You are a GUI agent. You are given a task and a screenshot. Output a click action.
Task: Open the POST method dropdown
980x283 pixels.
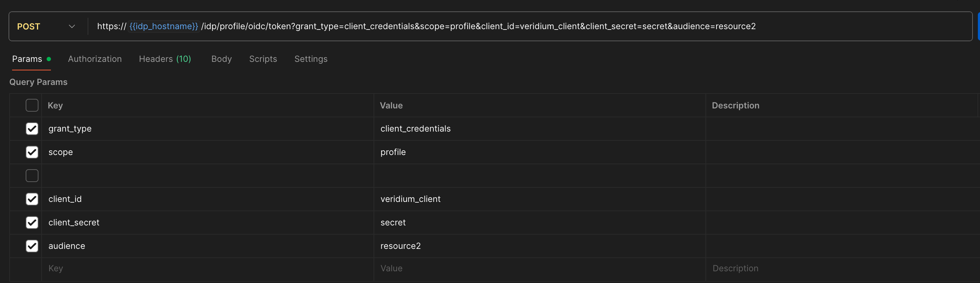46,27
